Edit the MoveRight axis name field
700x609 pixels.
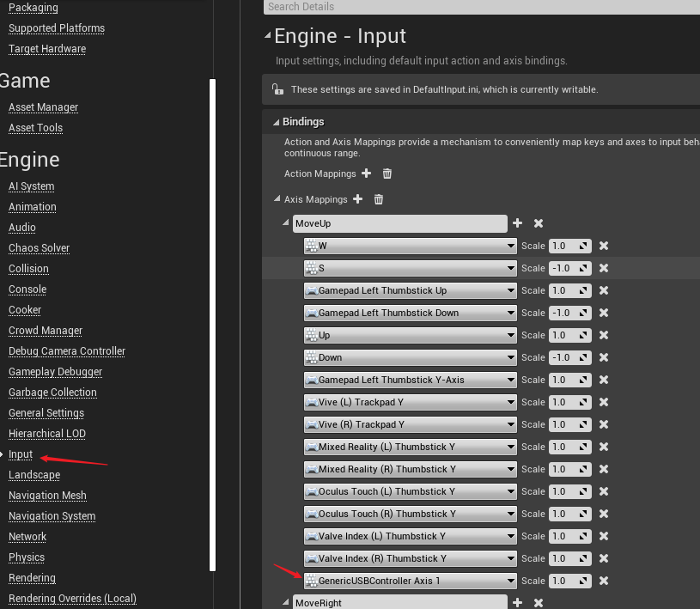(x=400, y=602)
